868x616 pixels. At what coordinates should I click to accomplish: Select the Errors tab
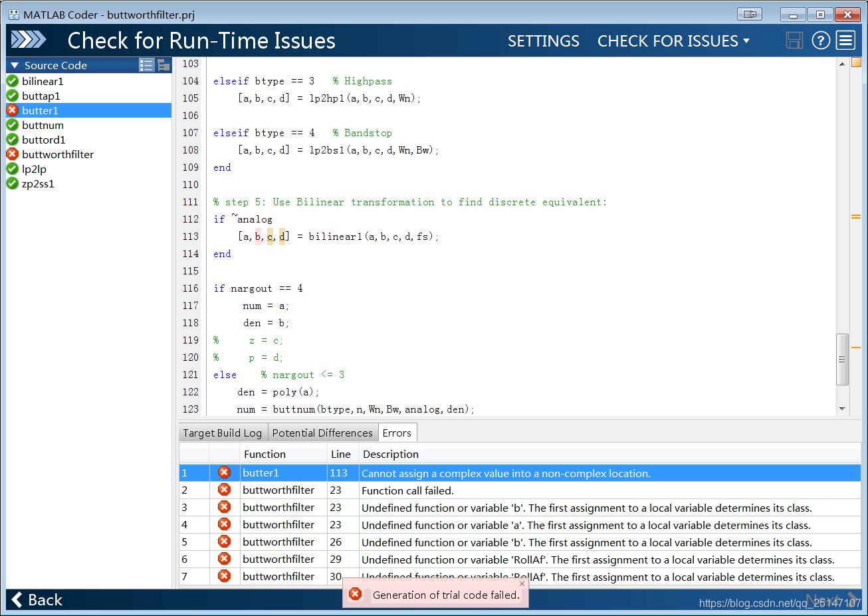pyautogui.click(x=397, y=433)
